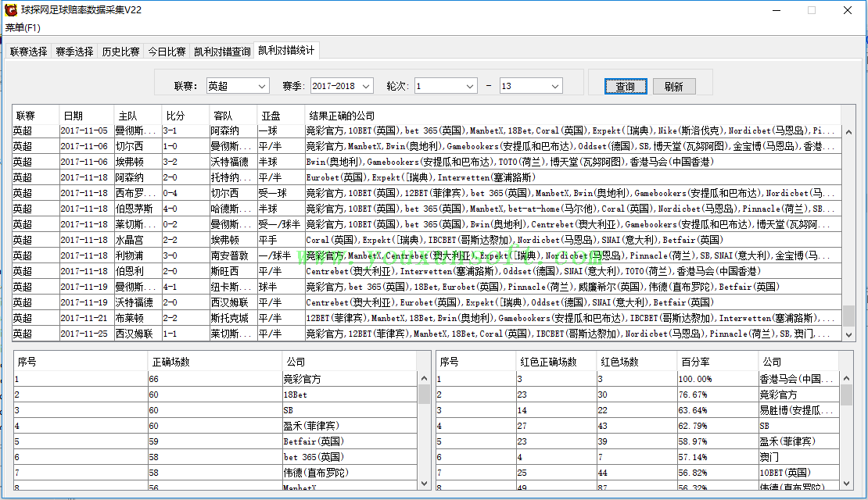Click the match table scrollbar thumb
Screen dimensions: 868x500
[x=848, y=316]
